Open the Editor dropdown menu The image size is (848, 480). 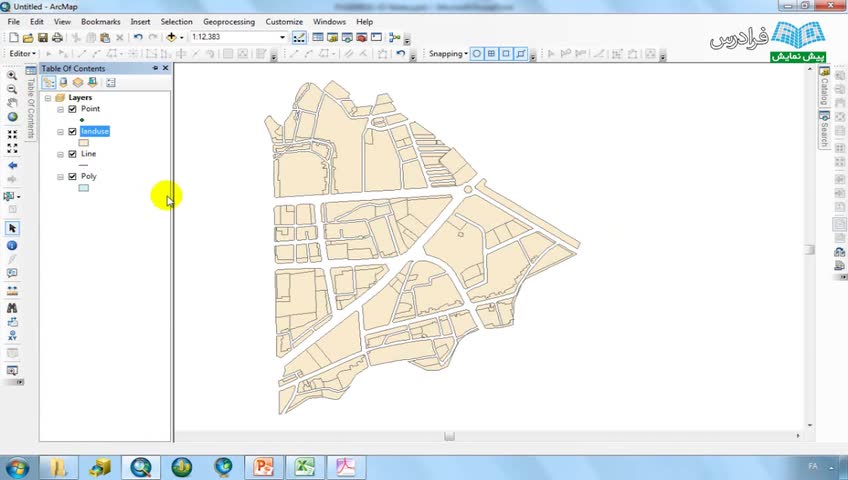(22, 54)
